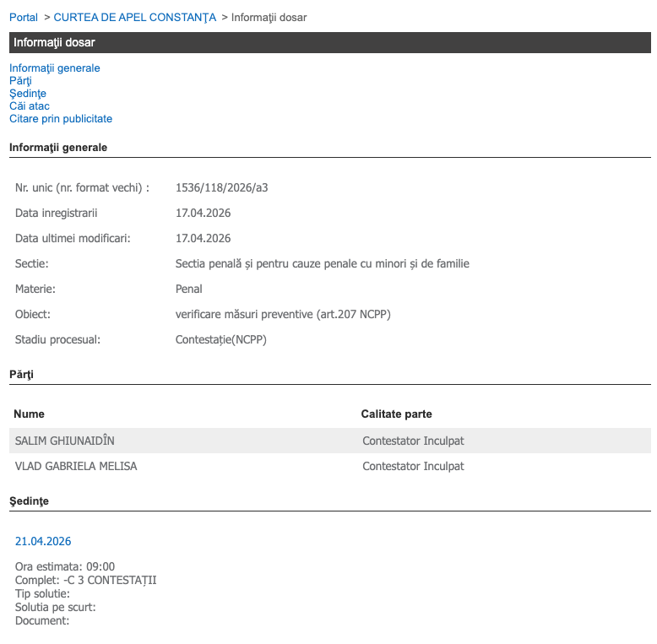Click the Complet -C 3 CONTESTAȚII text
The image size is (657, 644).
[85, 580]
